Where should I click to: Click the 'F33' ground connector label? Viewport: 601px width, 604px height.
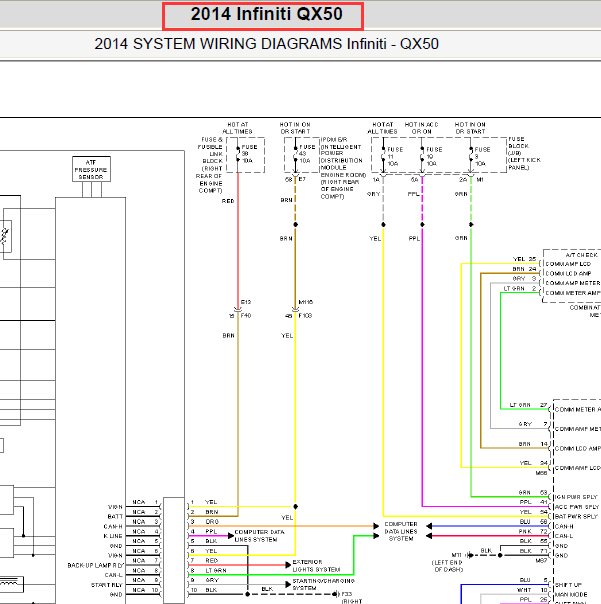coord(347,594)
